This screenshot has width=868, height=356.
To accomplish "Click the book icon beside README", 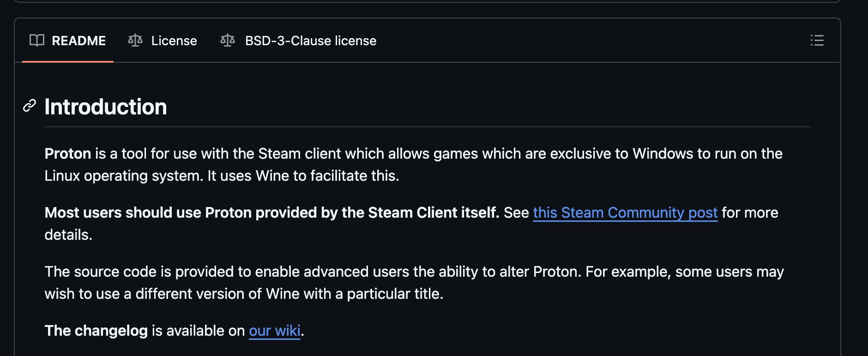I will (37, 41).
